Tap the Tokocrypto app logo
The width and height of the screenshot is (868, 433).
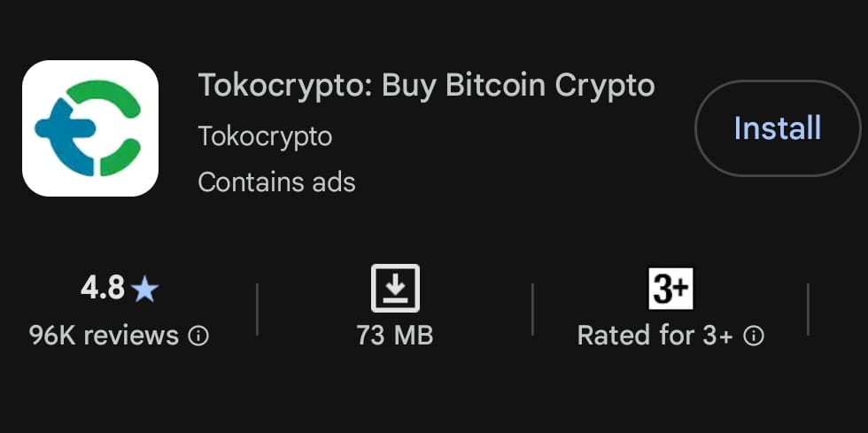click(x=89, y=128)
